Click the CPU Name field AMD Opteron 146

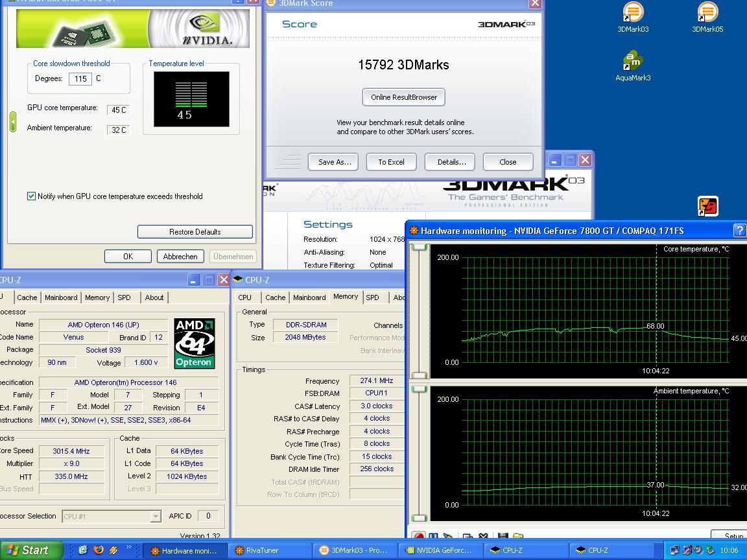click(103, 325)
